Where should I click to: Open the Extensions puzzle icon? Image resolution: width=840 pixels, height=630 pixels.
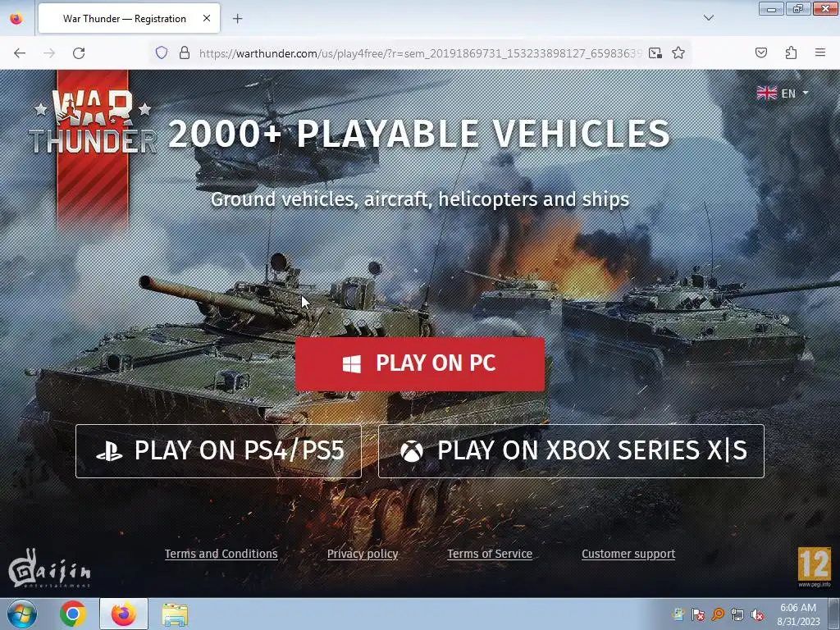click(x=792, y=52)
